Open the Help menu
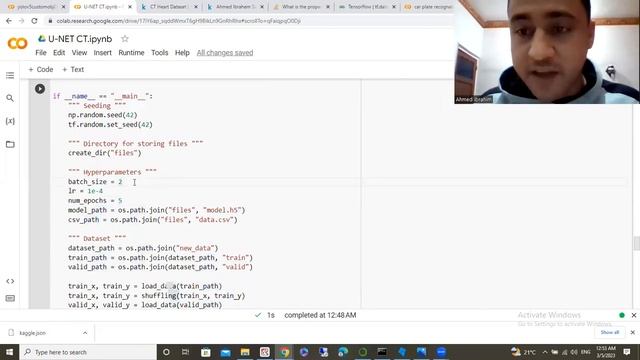Image resolution: width=640 pixels, height=360 pixels. tap(182, 53)
